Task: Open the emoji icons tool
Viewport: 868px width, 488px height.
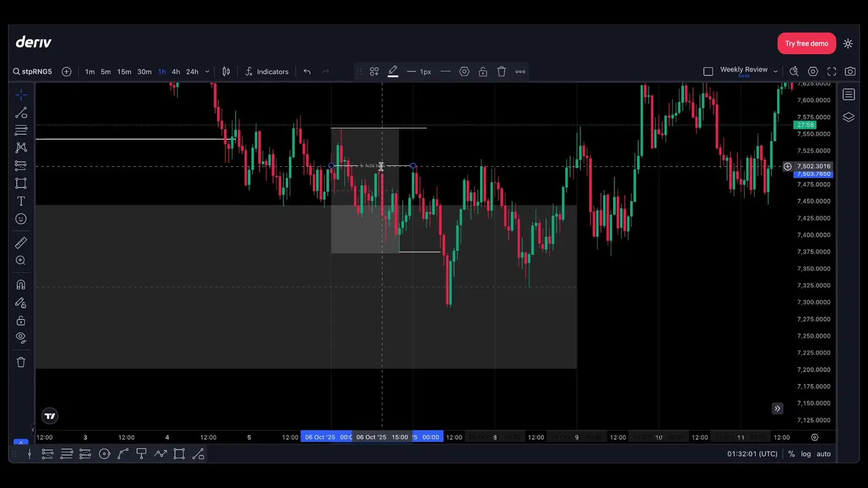Action: pos(21,219)
